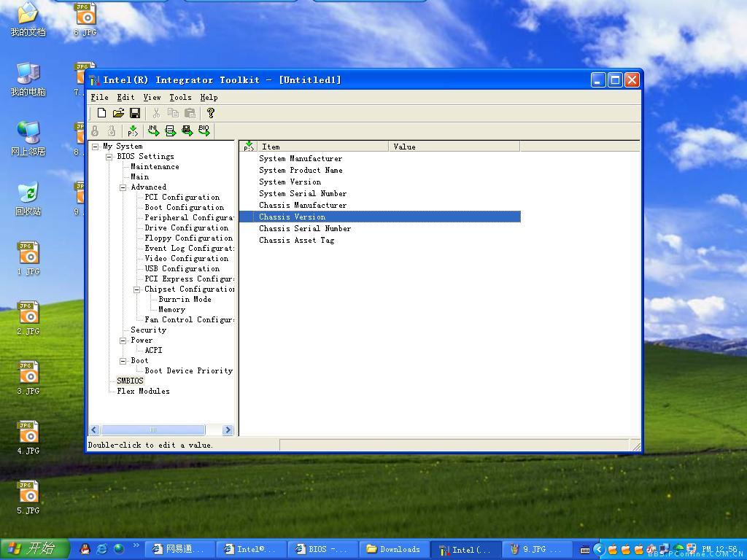Viewport: 747px width, 560px height.
Task: Select ACPI under Power
Action: pyautogui.click(x=153, y=351)
